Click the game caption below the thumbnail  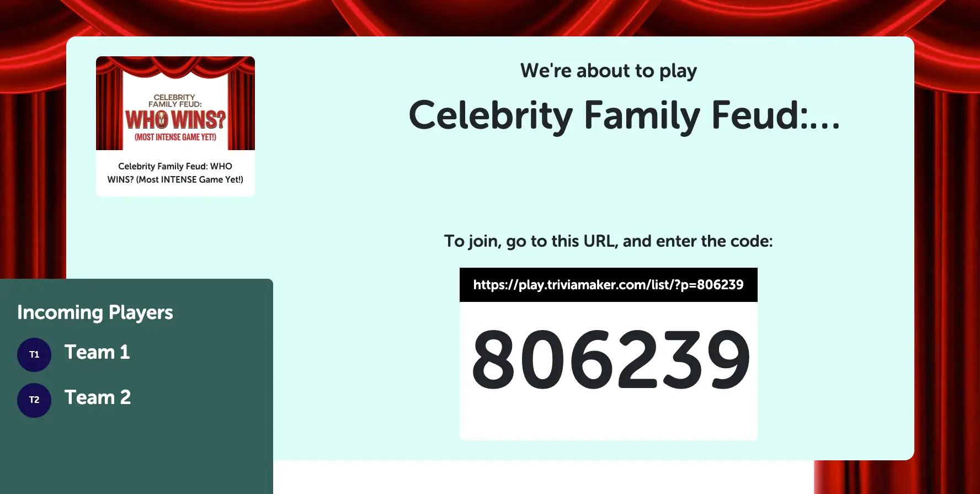[175, 173]
